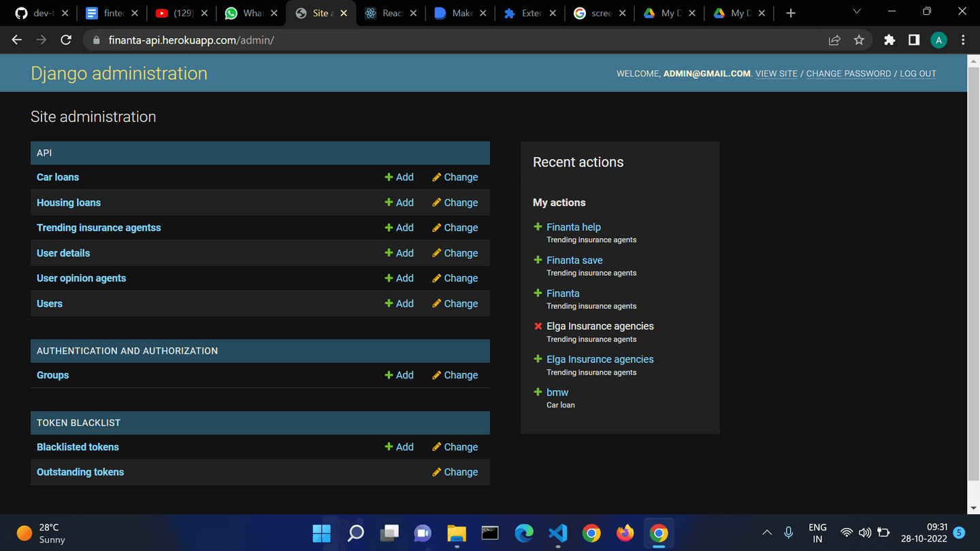980x551 pixels.
Task: Change Outstanding tokens
Action: pos(455,472)
